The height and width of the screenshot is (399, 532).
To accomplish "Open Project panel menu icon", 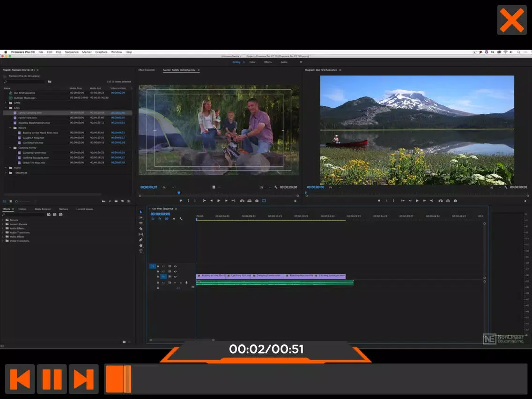I will point(37,70).
